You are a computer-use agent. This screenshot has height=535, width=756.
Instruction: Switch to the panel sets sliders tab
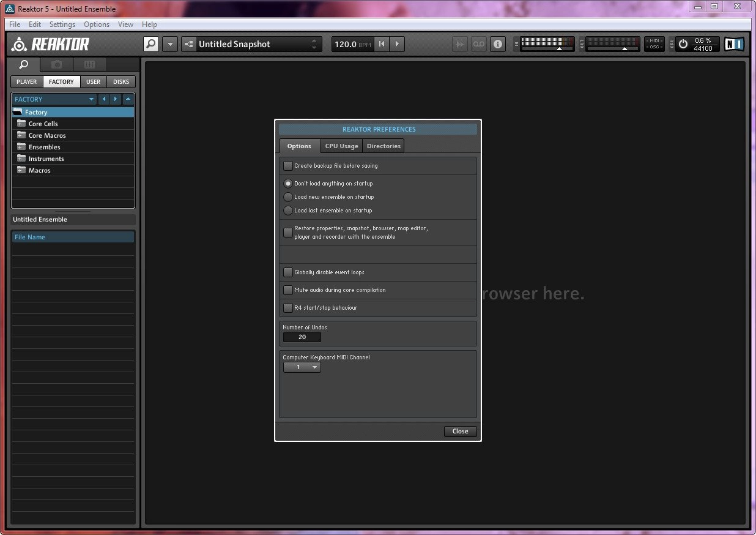pyautogui.click(x=89, y=64)
